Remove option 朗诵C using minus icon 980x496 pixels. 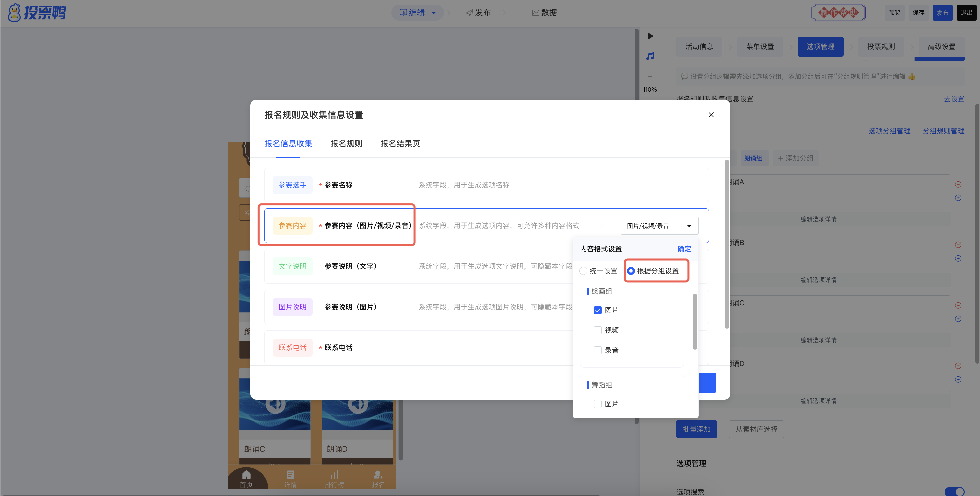tap(958, 306)
